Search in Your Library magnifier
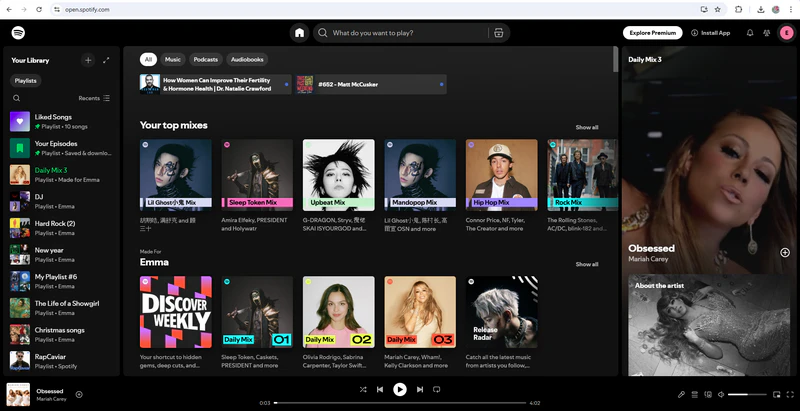The width and height of the screenshot is (800, 411). [17, 98]
